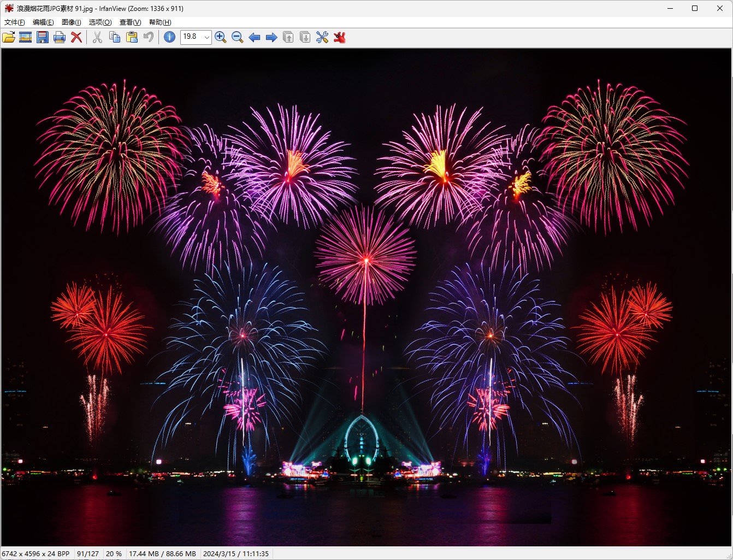Zoom out with magnifier minus icon
Image resolution: width=733 pixels, height=560 pixels.
(238, 37)
